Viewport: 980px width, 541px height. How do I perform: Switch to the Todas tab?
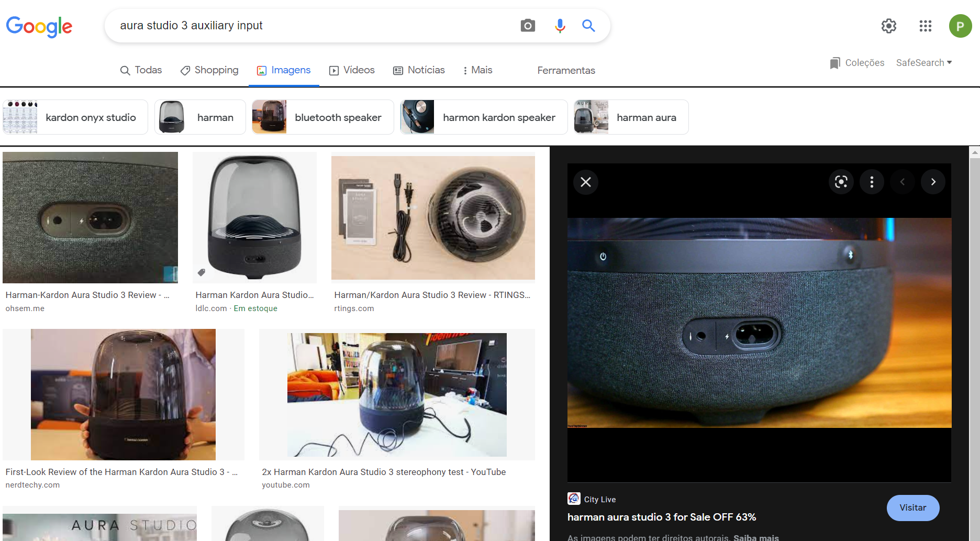(141, 70)
